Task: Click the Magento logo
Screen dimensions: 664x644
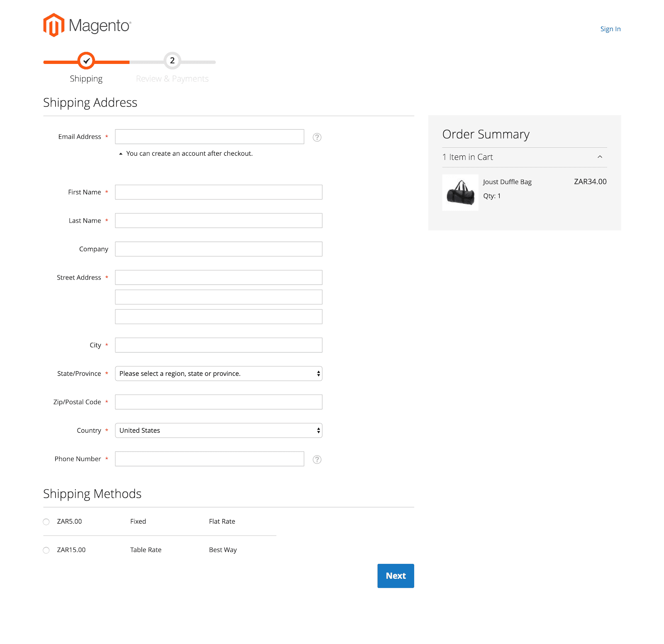Action: click(86, 25)
